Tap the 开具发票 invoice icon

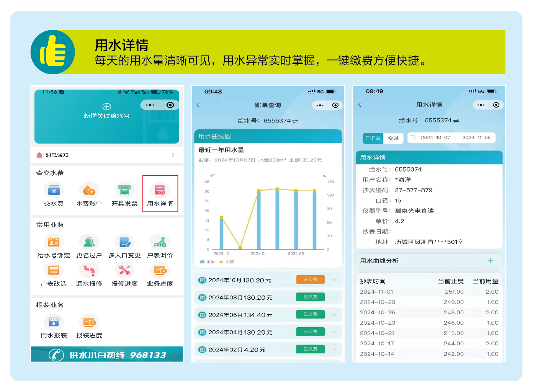(x=124, y=190)
